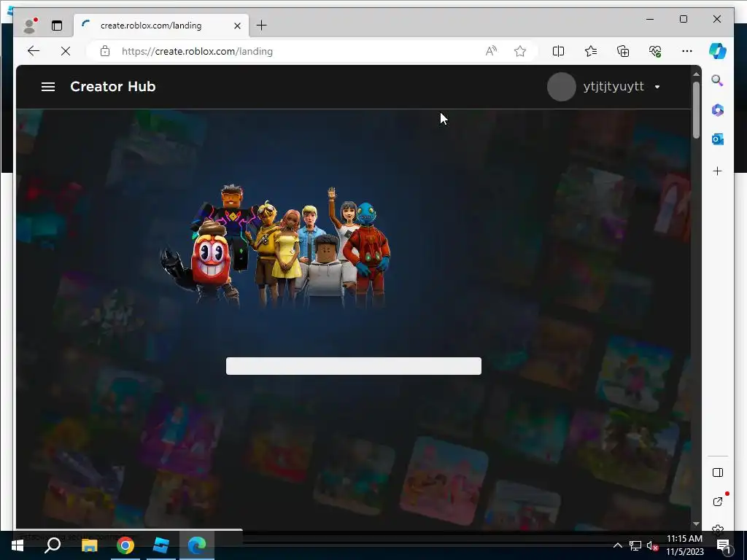Select the create.roblox.com/landing tab
Viewport: 747px width, 560px height.
[161, 26]
